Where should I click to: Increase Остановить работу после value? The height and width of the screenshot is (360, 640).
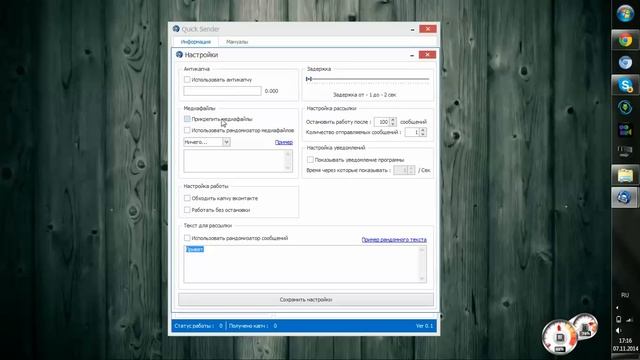coord(393,120)
